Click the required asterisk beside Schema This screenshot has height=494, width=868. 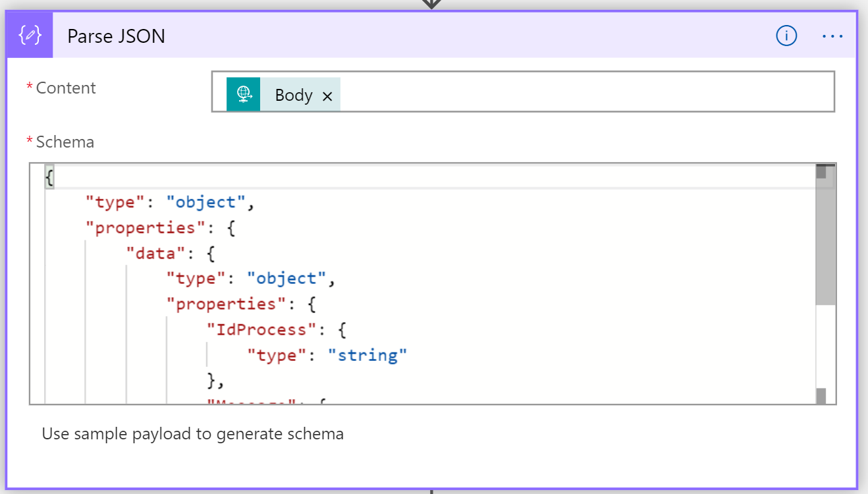(31, 140)
